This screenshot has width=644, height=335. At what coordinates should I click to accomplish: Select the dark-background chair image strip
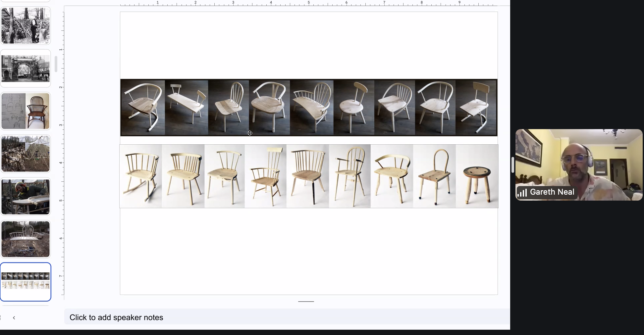point(309,107)
